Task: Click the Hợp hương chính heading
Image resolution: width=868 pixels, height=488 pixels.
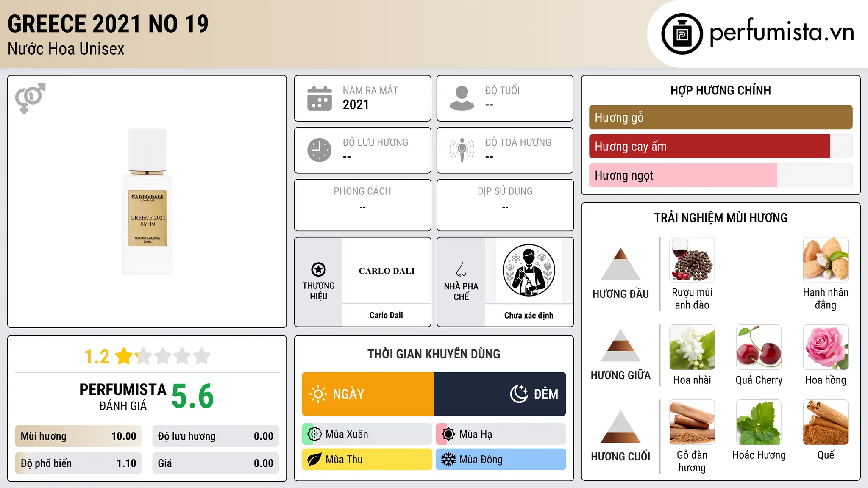Action: click(x=721, y=90)
